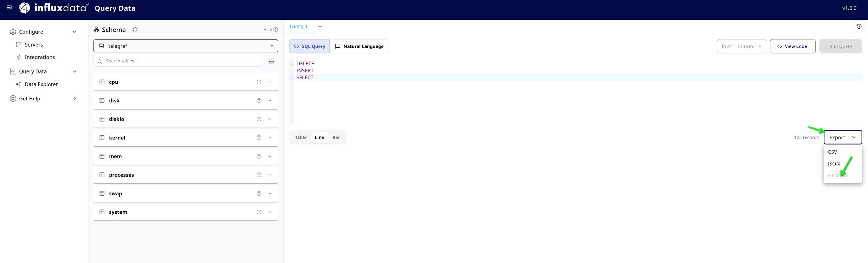
Task: Switch results view to Table
Action: click(x=300, y=137)
